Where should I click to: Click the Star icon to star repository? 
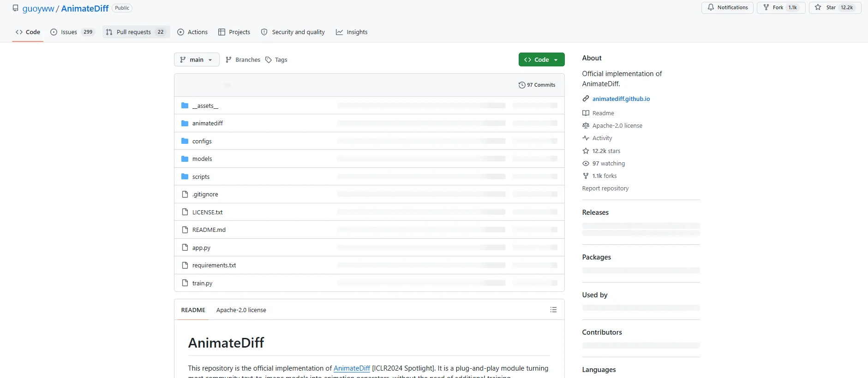point(818,7)
